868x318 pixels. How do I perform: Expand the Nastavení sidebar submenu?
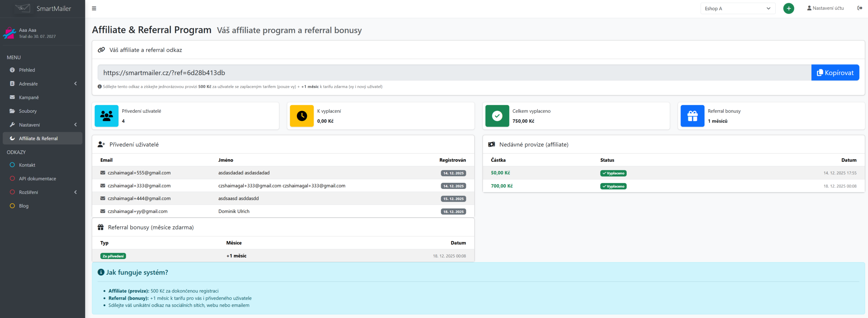pos(42,125)
